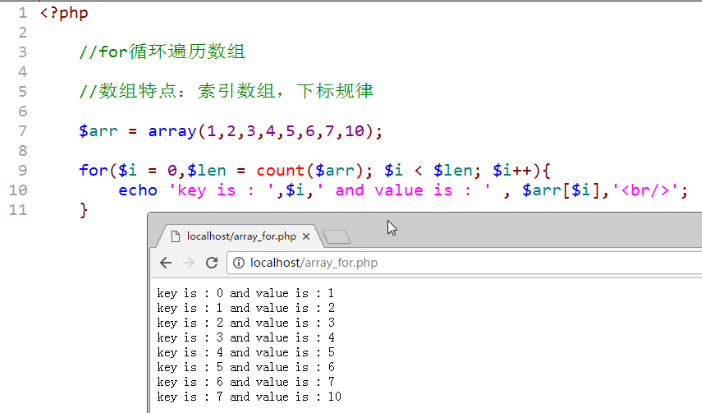Click the closing brace on line 11
This screenshot has width=702, height=413.
[84, 209]
